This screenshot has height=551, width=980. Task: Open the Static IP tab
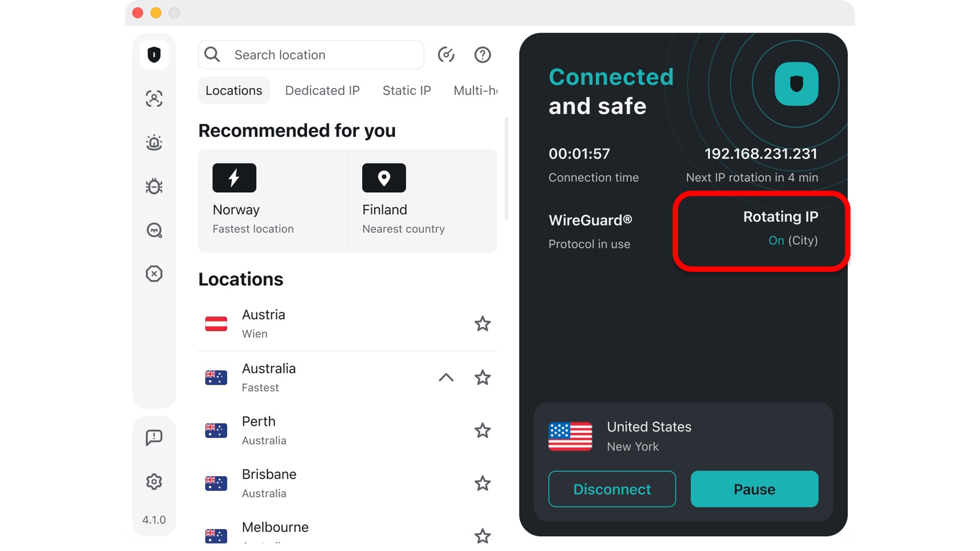[406, 90]
